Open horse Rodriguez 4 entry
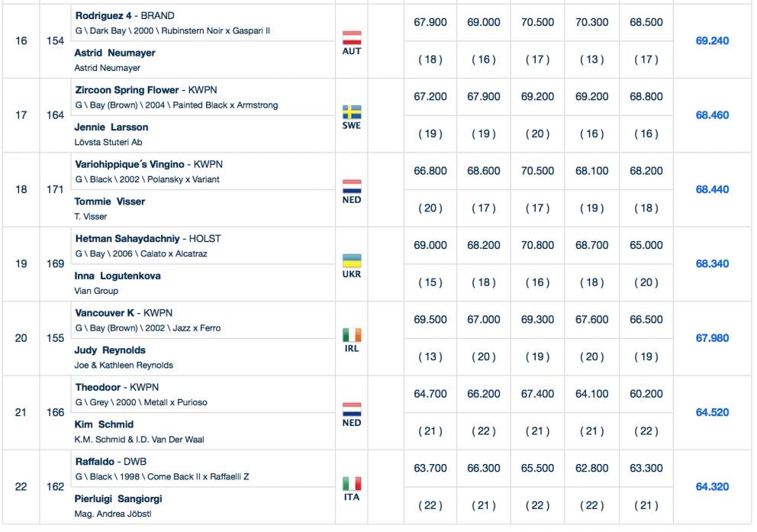 pyautogui.click(x=107, y=16)
